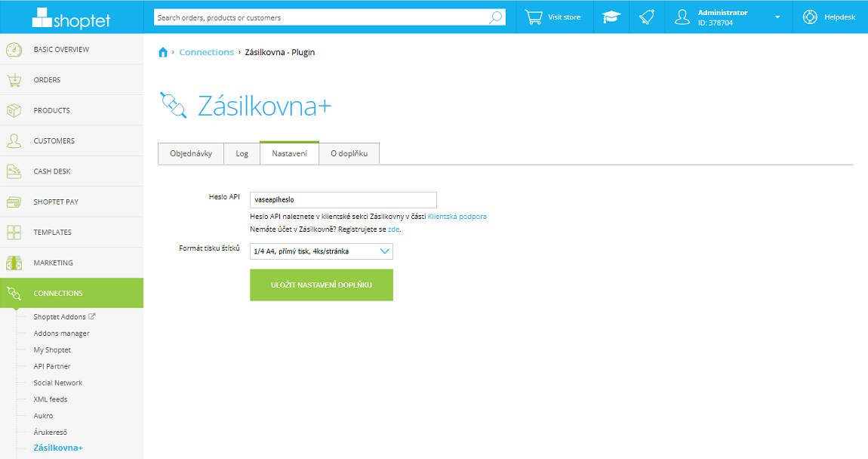Click the Administrator ID: 378704 text
The width and height of the screenshot is (868, 459).
(x=722, y=17)
